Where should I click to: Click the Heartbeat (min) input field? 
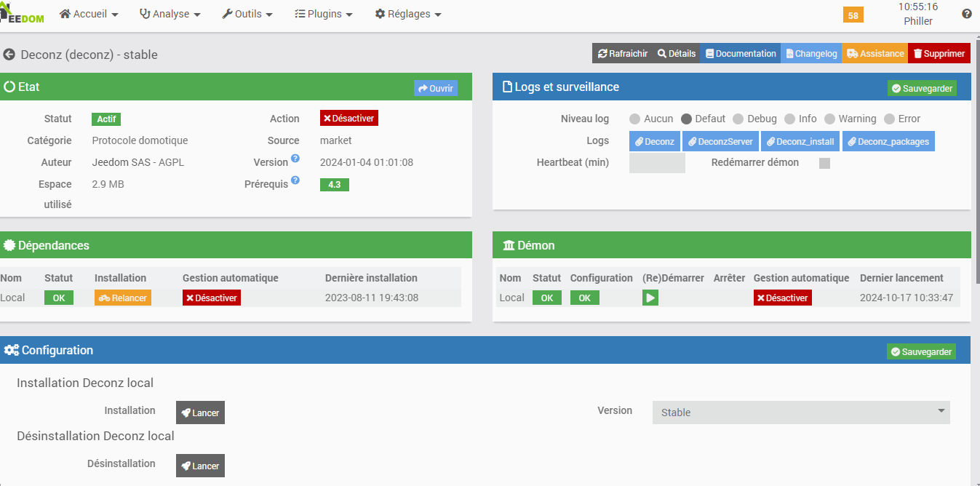pos(657,163)
